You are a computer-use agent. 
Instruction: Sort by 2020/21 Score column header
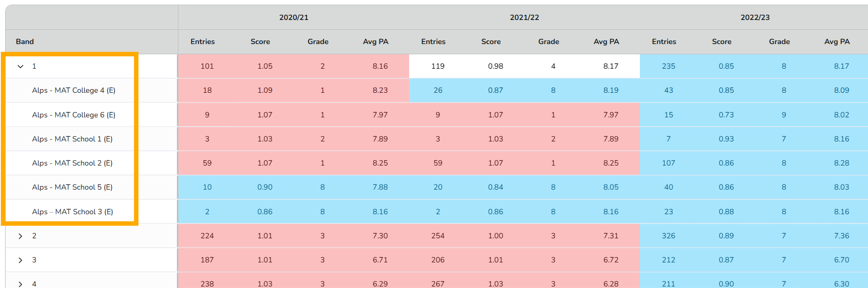tap(260, 42)
